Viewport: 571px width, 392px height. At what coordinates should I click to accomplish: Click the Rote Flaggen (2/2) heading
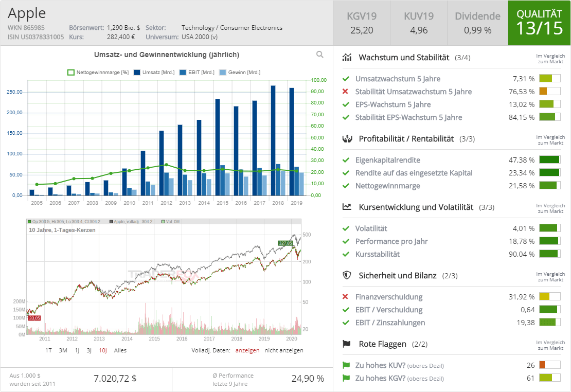click(393, 344)
